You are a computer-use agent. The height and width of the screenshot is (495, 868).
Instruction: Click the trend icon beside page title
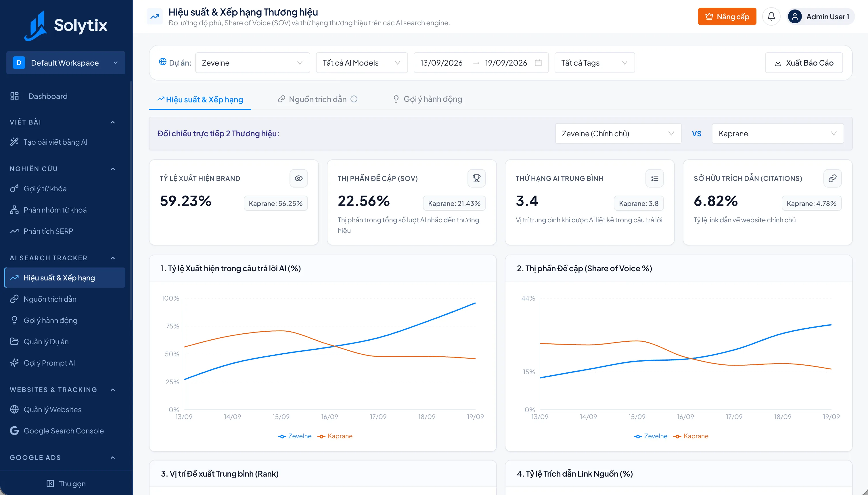[155, 16]
